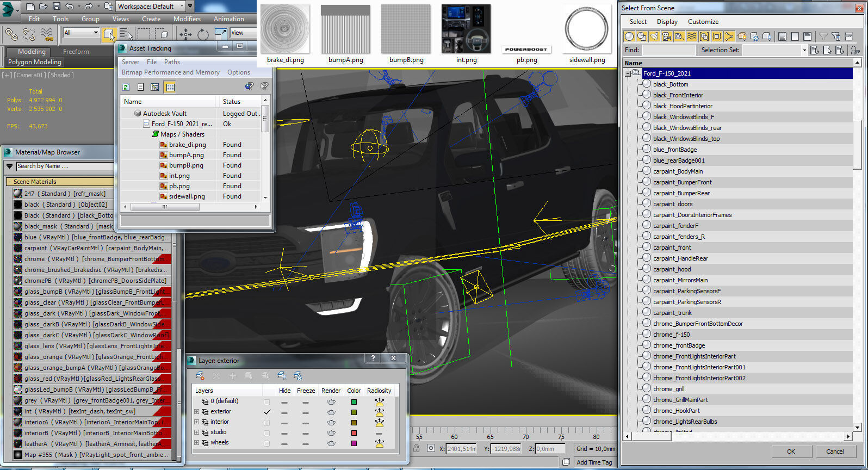Toggle Display Space Warps filter icon
This screenshot has height=470, width=868.
692,36
